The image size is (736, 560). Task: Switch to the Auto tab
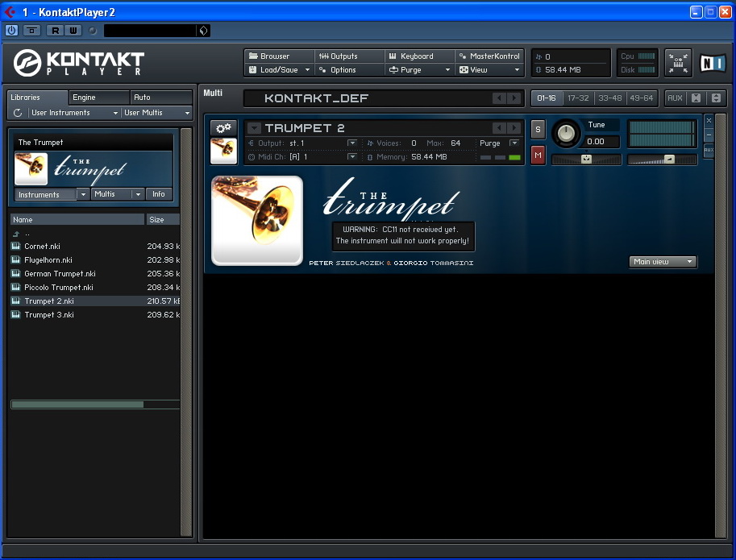161,97
